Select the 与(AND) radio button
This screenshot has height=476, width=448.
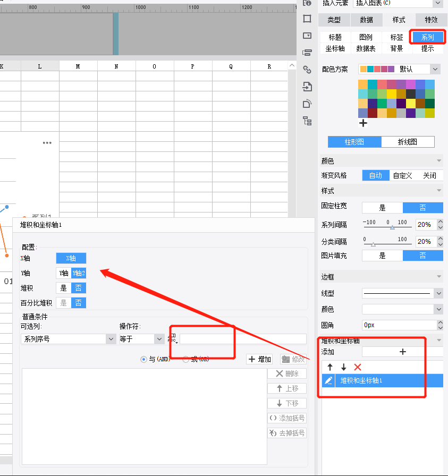coord(143,360)
